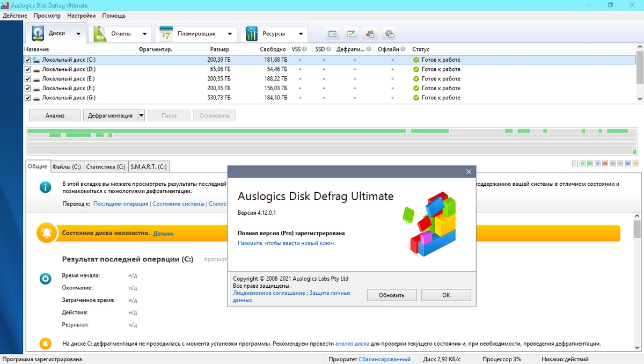The width and height of the screenshot is (644, 364).
Task: Click the green line-graph toolbar icon
Action: [x=351, y=34]
